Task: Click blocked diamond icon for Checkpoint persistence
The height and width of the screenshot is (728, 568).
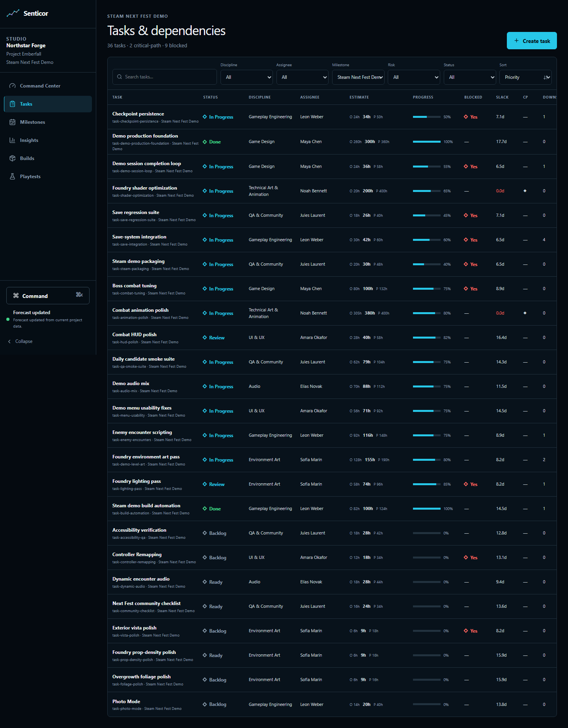Action: [466, 117]
